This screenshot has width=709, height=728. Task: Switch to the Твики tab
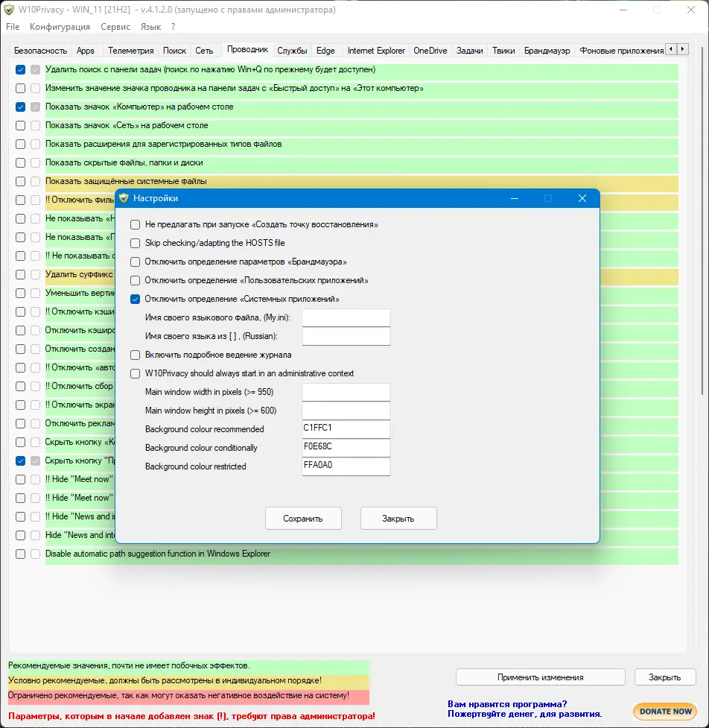(503, 51)
